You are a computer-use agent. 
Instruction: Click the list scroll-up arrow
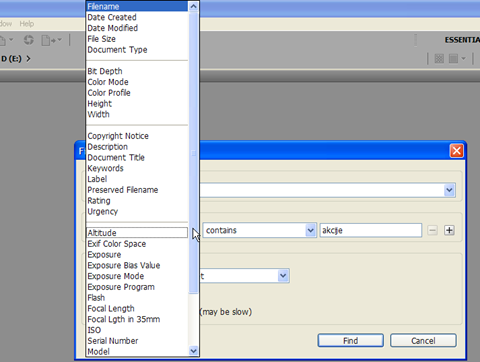pos(193,6)
